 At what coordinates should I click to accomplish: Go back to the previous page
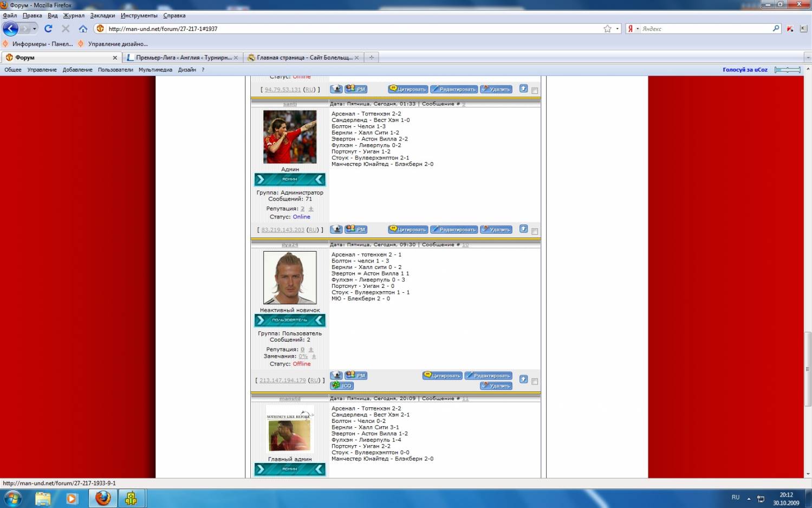11,29
